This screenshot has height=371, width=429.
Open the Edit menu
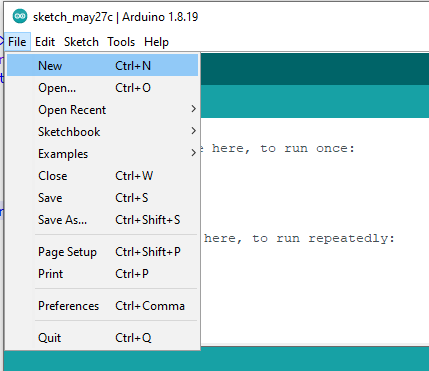coord(45,42)
